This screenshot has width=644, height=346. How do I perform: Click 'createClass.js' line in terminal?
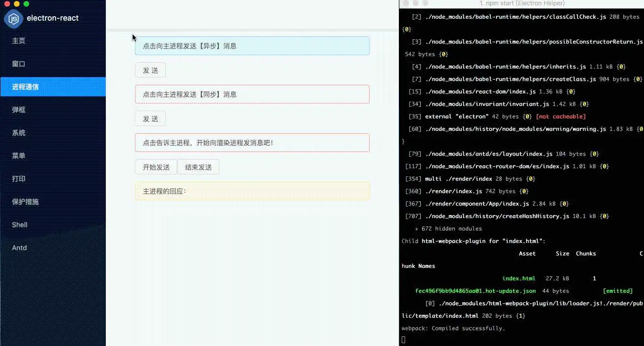[527, 79]
